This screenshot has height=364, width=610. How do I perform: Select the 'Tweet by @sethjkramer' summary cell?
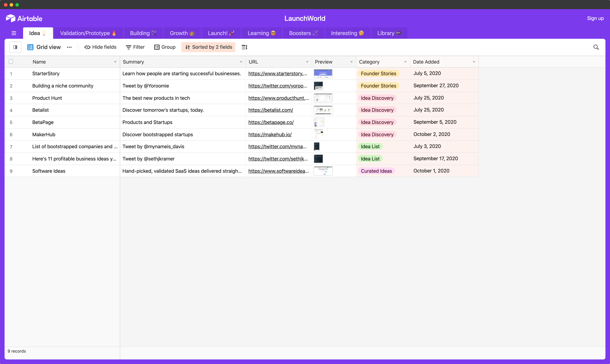click(x=183, y=159)
